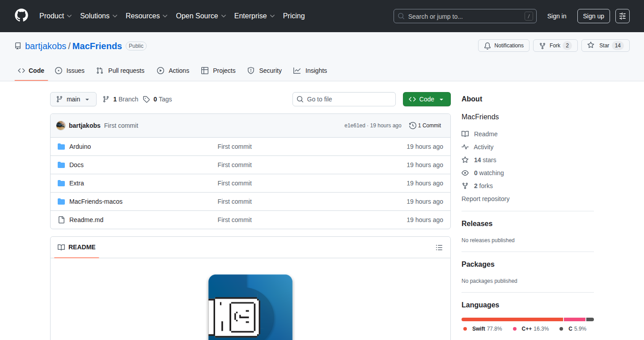Switch to the Pull requests tab
The height and width of the screenshot is (340, 644).
tap(121, 71)
